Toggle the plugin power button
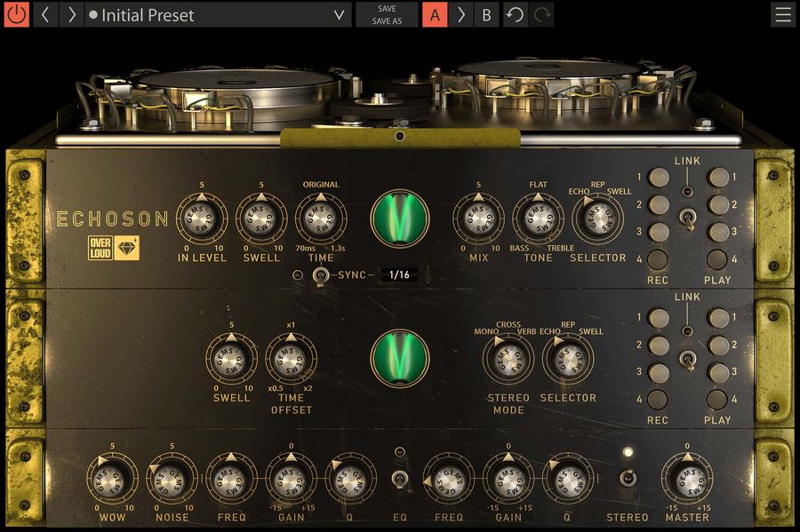This screenshot has height=532, width=800. tap(17, 15)
